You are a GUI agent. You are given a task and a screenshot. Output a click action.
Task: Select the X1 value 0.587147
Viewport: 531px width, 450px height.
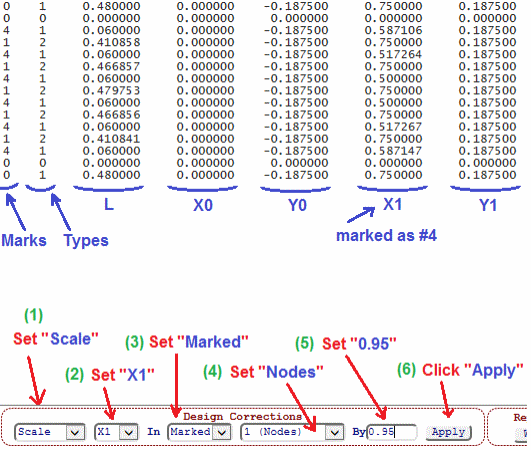pos(394,151)
